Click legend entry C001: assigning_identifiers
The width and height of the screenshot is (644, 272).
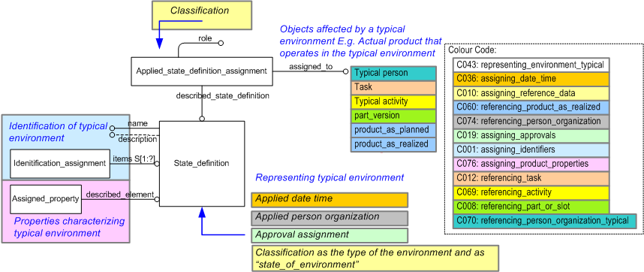[x=532, y=150]
